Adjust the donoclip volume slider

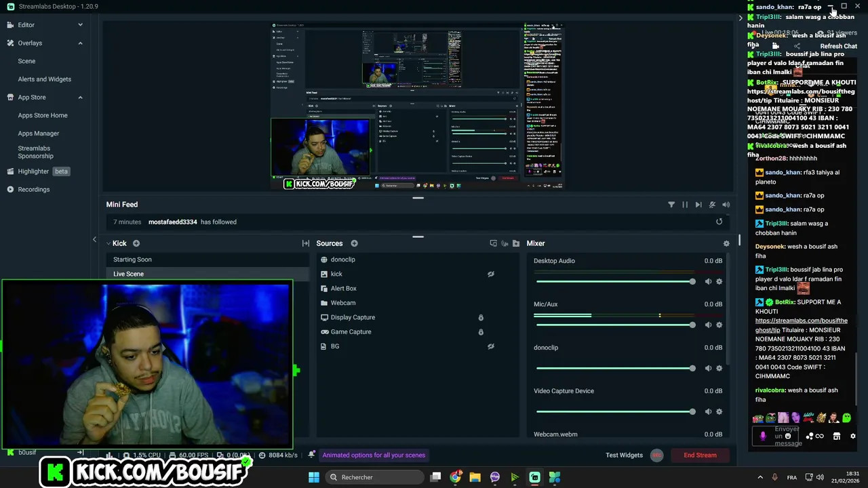[x=615, y=368]
